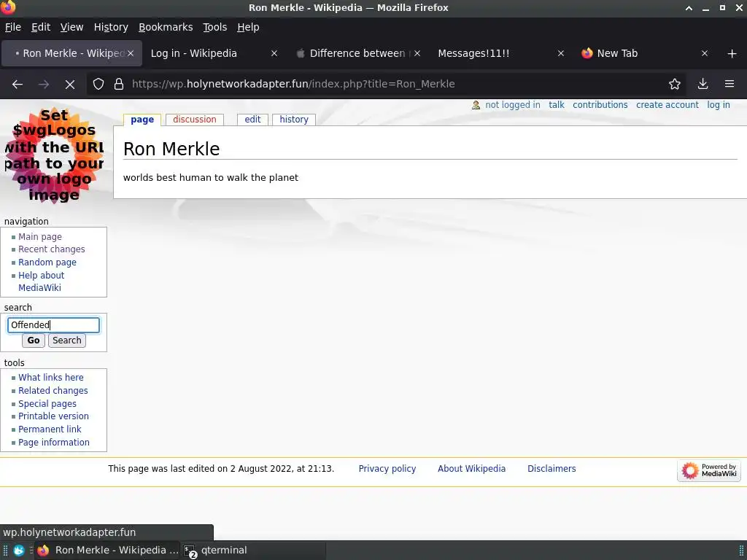Screen dimensions: 747x560
Task: Stop loading with the X button
Action: pos(70,85)
